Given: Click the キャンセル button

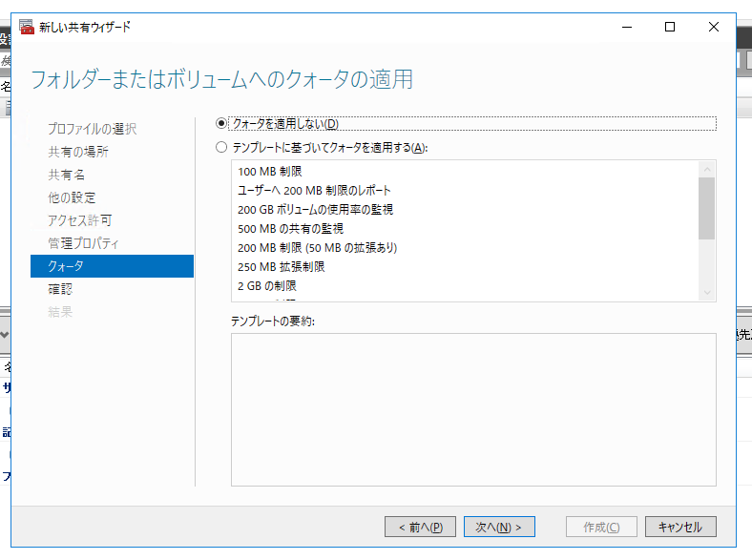Looking at the screenshot, I should point(680,527).
